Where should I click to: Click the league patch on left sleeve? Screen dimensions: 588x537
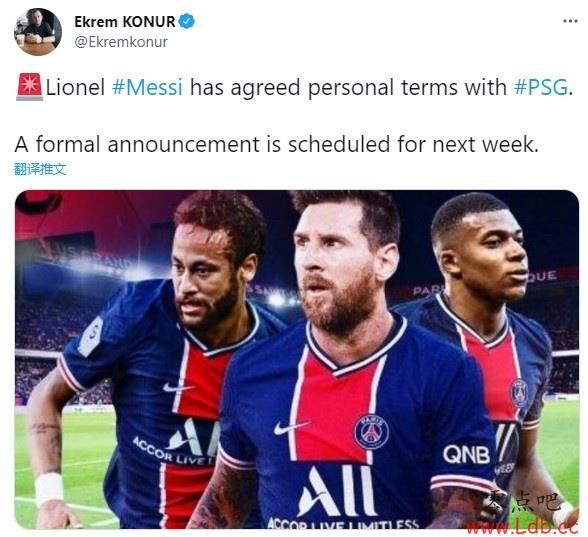coord(91,336)
